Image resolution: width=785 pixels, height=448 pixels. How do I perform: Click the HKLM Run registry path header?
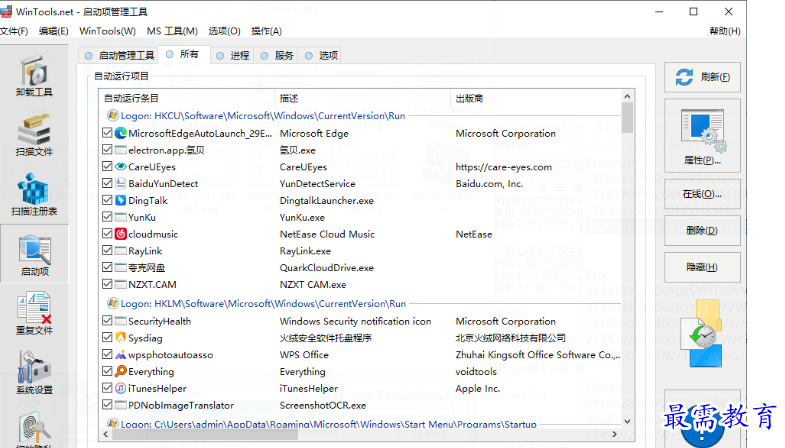(263, 304)
